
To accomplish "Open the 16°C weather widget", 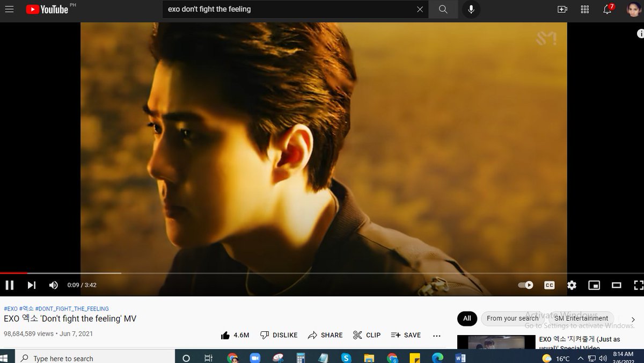I will tap(556, 358).
